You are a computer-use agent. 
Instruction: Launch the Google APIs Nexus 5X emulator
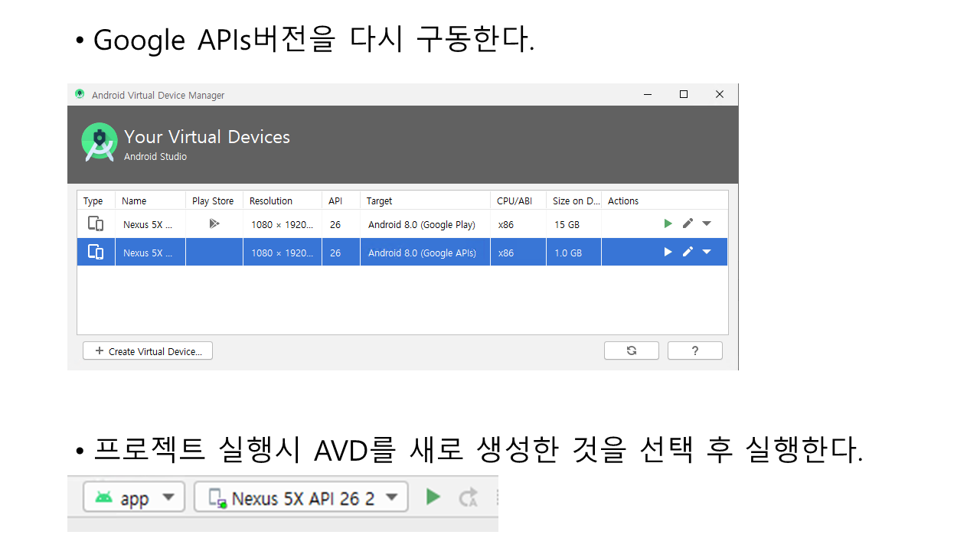pos(668,252)
